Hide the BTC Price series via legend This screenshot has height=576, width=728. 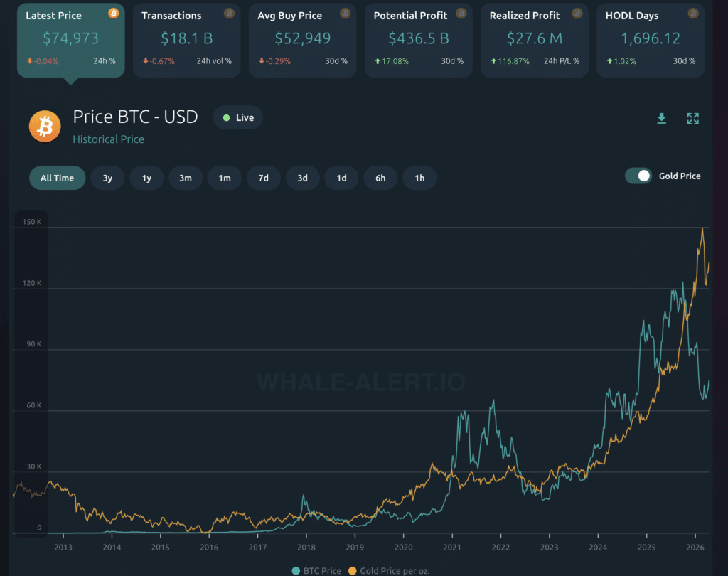315,570
